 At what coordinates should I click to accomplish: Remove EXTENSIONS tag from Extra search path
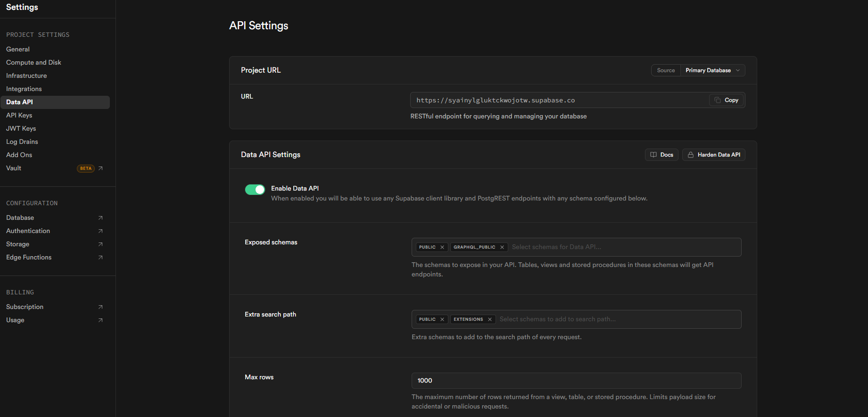pos(489,319)
